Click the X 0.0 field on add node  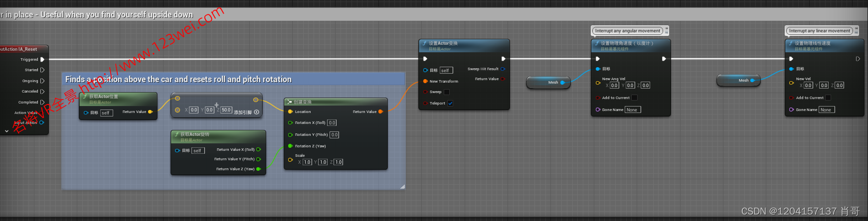tap(194, 110)
